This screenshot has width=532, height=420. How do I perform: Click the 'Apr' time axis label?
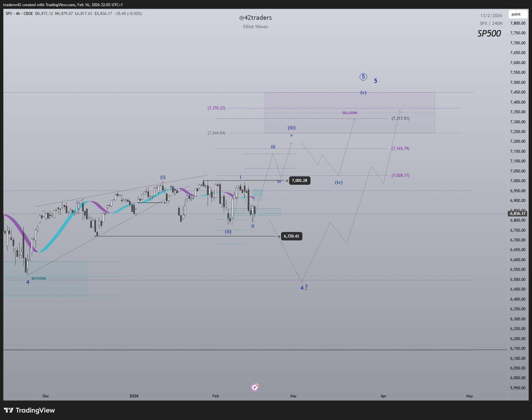[x=383, y=395]
